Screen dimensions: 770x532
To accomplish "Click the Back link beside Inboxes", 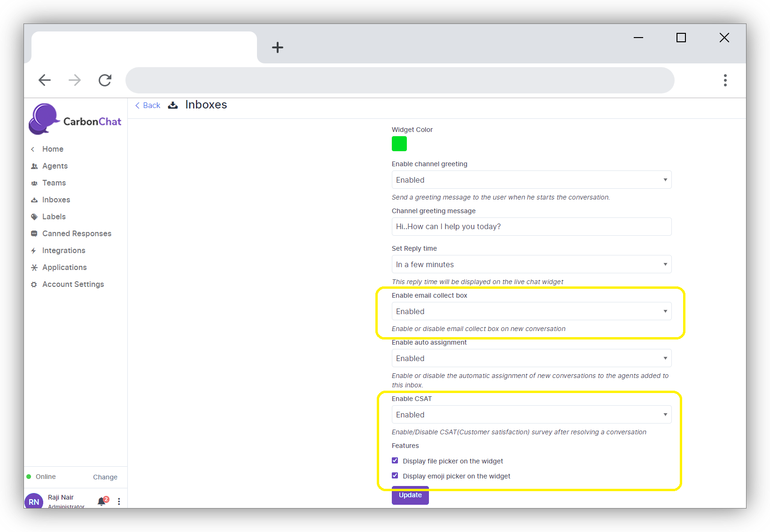I will coord(148,105).
